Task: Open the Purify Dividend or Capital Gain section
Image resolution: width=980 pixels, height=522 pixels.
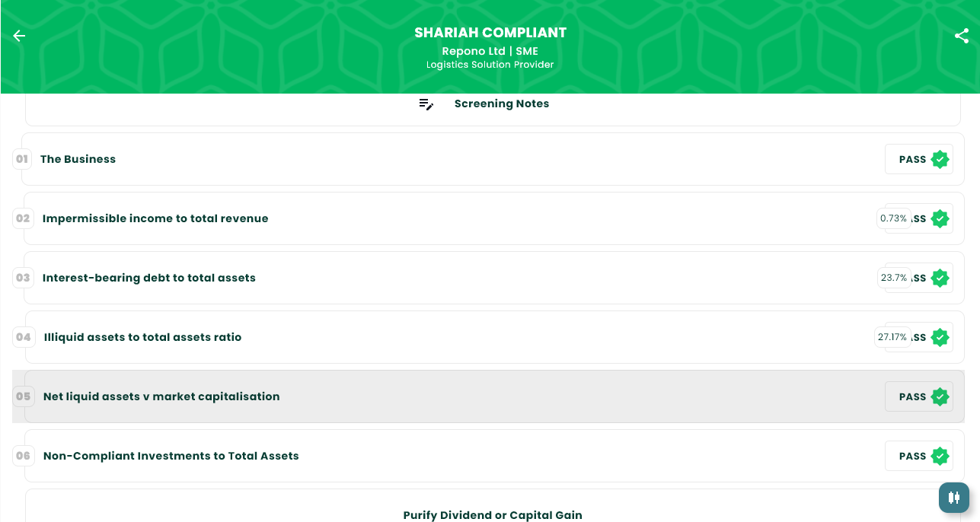Action: 492,514
